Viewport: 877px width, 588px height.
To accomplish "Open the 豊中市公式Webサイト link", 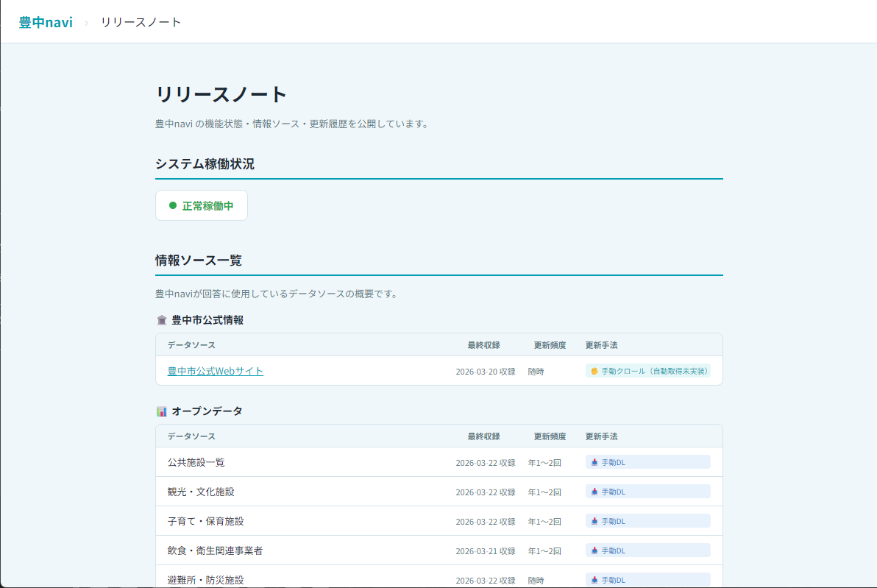I will point(215,371).
